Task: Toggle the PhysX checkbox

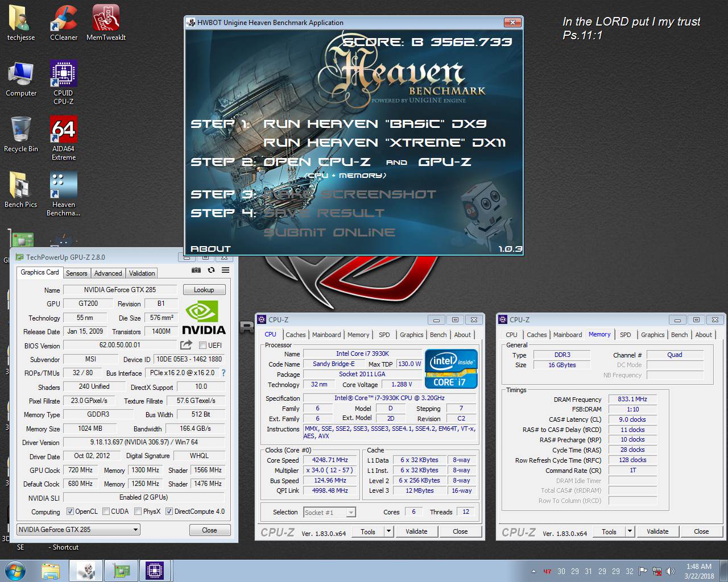Action: pyautogui.click(x=138, y=512)
